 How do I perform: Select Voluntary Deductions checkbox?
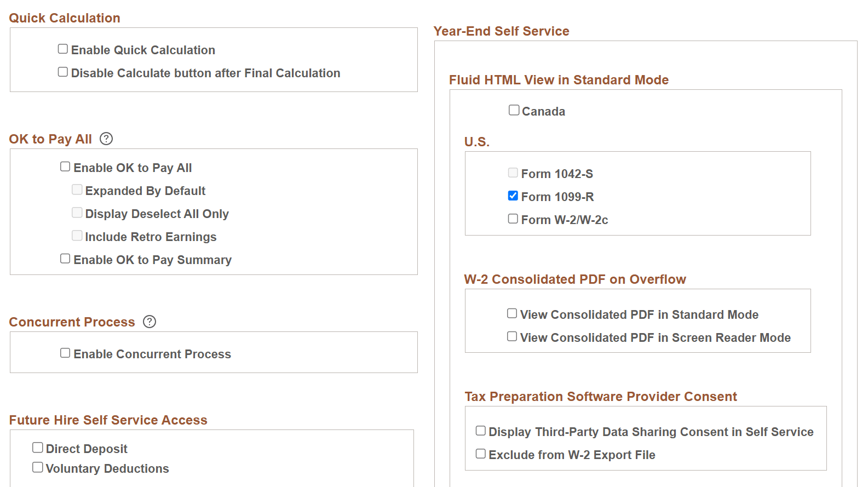[37, 467]
